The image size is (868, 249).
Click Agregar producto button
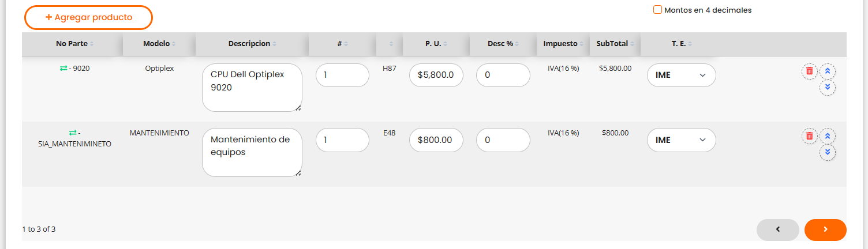(88, 17)
